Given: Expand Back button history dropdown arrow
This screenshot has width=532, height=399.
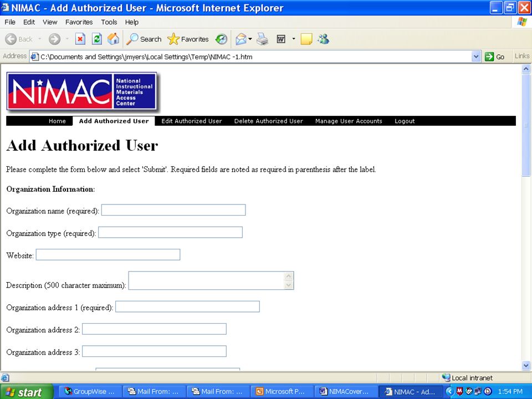Looking at the screenshot, I should (x=40, y=39).
